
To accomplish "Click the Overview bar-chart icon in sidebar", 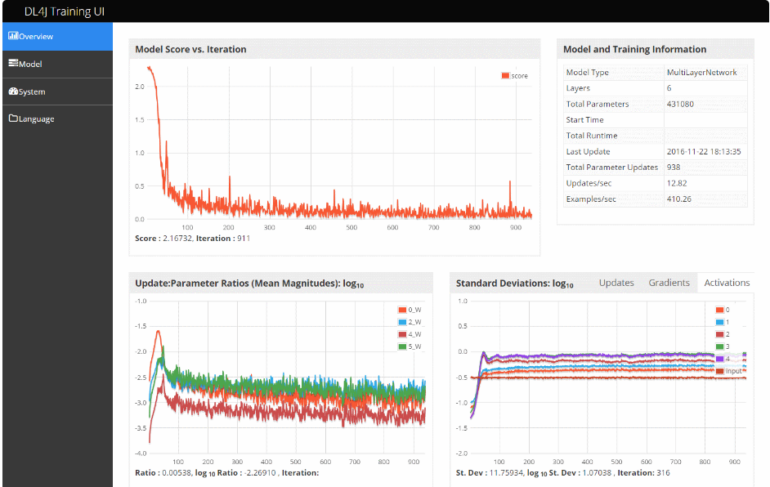I will (x=12, y=36).
